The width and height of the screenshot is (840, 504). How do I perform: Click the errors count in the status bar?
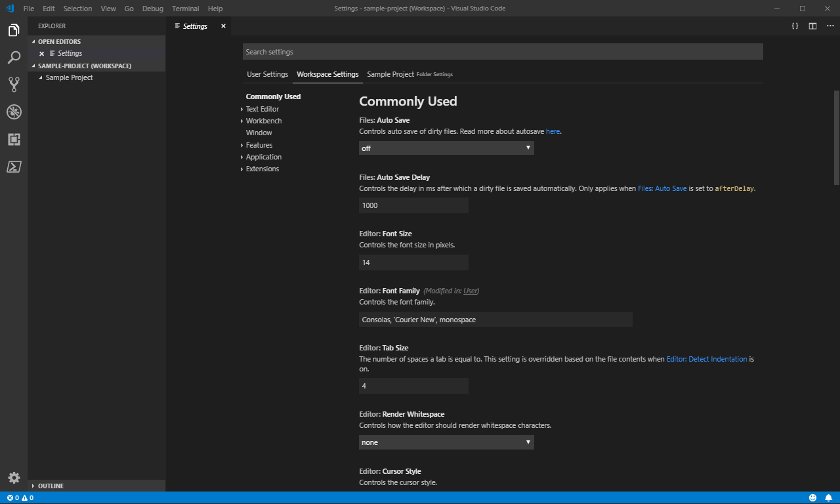(12, 498)
